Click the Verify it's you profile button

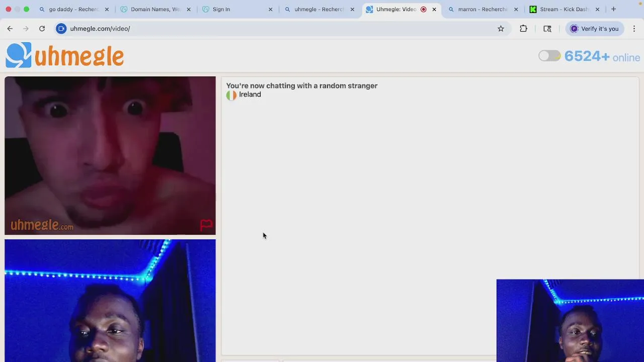click(x=594, y=29)
